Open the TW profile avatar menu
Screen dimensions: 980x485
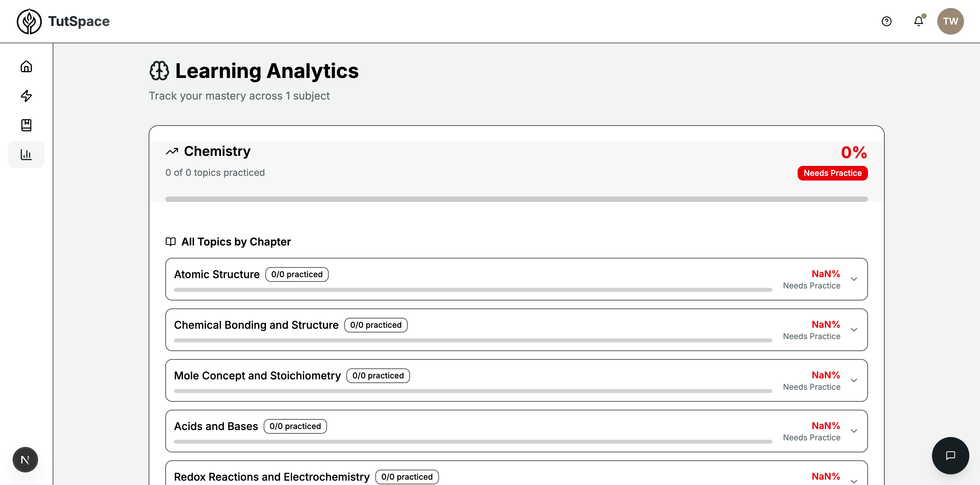coord(951,21)
